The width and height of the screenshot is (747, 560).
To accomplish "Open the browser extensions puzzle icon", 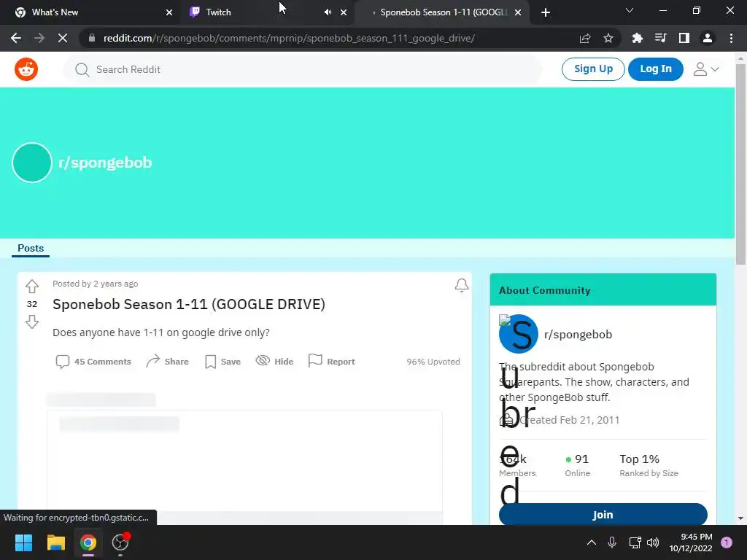I will click(637, 38).
